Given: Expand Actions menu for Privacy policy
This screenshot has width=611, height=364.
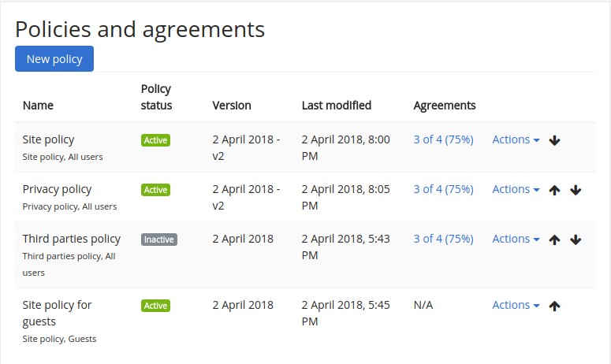Looking at the screenshot, I should (516, 189).
